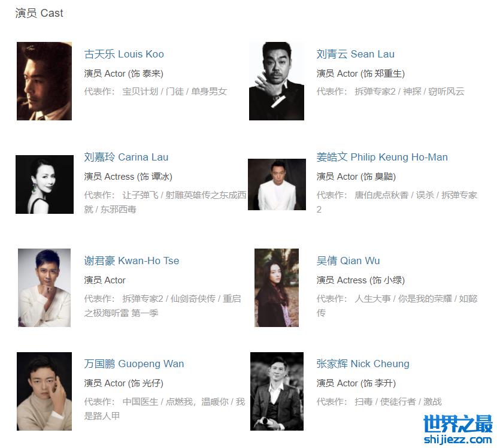This screenshot has height=448, width=497.
Task: Open the 刘嘉玲 Carina Lau name link
Action: point(126,158)
